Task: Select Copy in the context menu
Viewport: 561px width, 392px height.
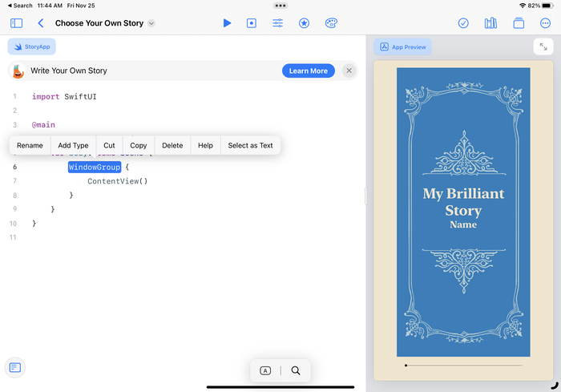Action: click(x=139, y=145)
